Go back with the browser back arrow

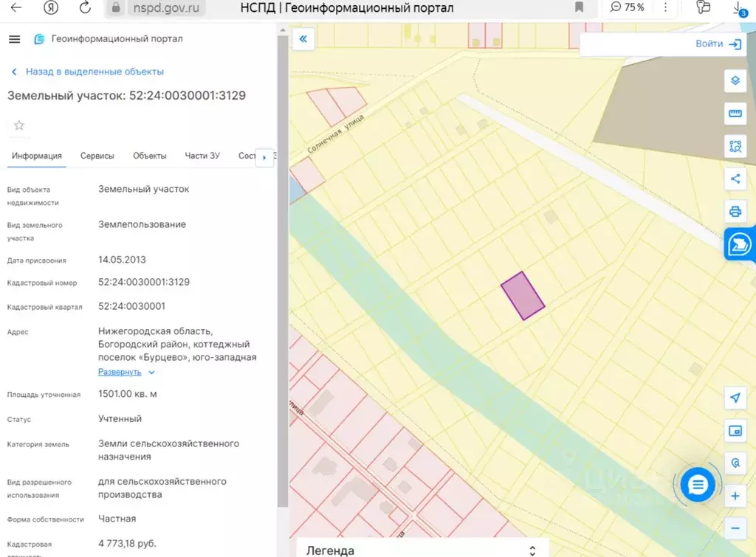[x=16, y=7]
